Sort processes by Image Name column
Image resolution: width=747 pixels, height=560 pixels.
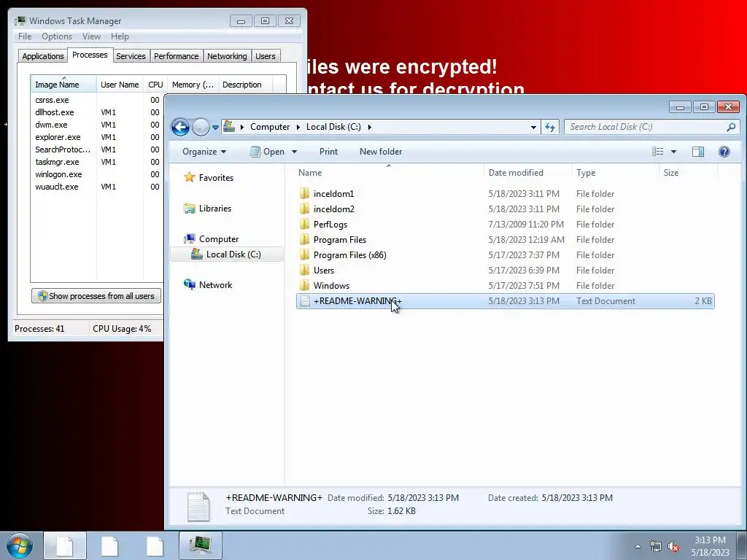point(64,84)
